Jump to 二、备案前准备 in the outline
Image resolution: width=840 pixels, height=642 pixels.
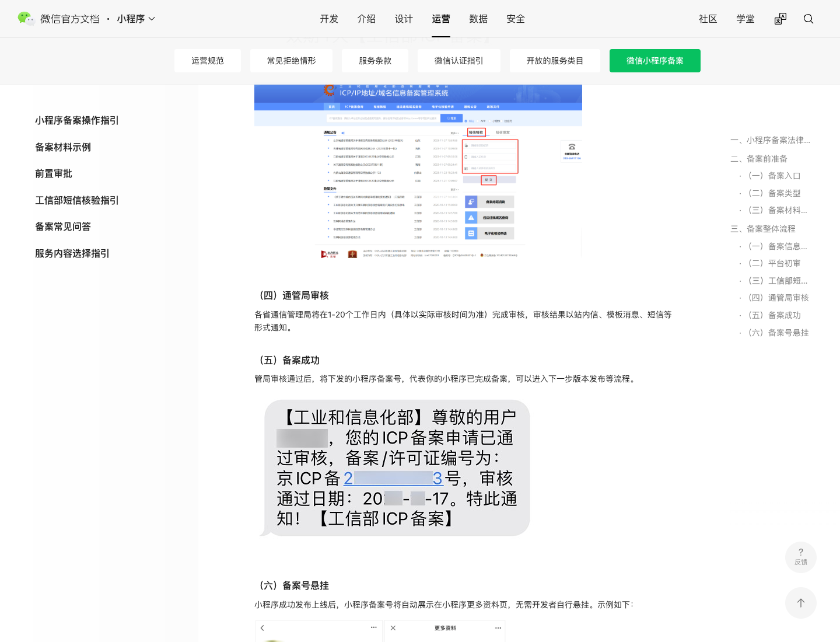pyautogui.click(x=759, y=159)
